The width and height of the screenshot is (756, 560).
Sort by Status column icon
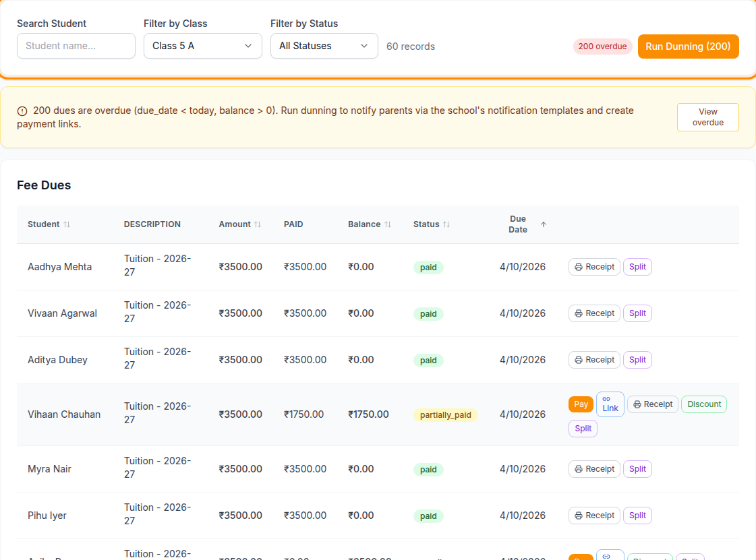(446, 224)
